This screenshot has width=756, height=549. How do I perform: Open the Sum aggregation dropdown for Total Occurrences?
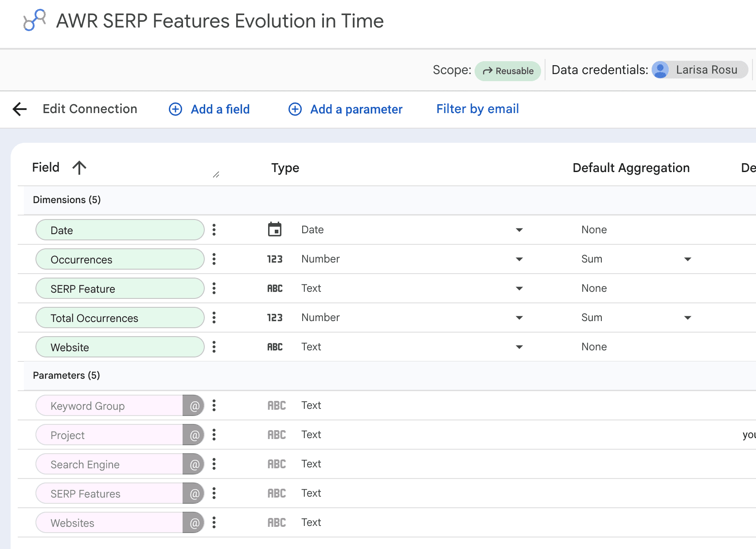tap(688, 318)
